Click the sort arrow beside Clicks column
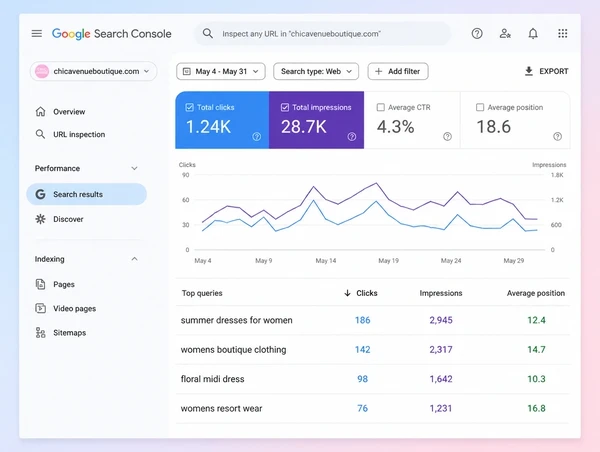Viewport: 600px width, 452px height. click(347, 293)
